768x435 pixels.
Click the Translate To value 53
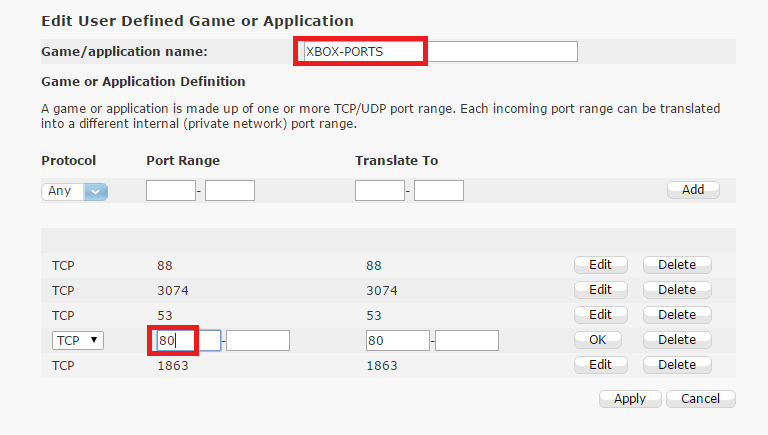coord(374,315)
